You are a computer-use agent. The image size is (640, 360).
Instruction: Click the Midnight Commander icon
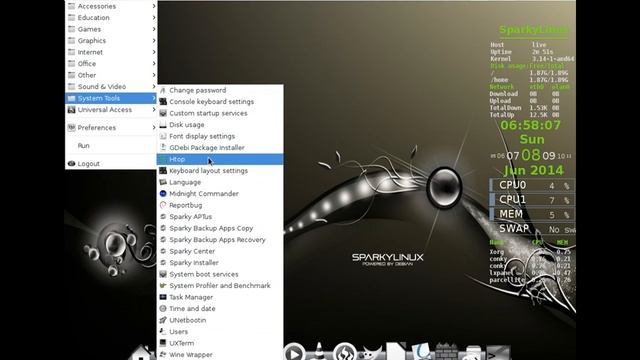(x=163, y=193)
